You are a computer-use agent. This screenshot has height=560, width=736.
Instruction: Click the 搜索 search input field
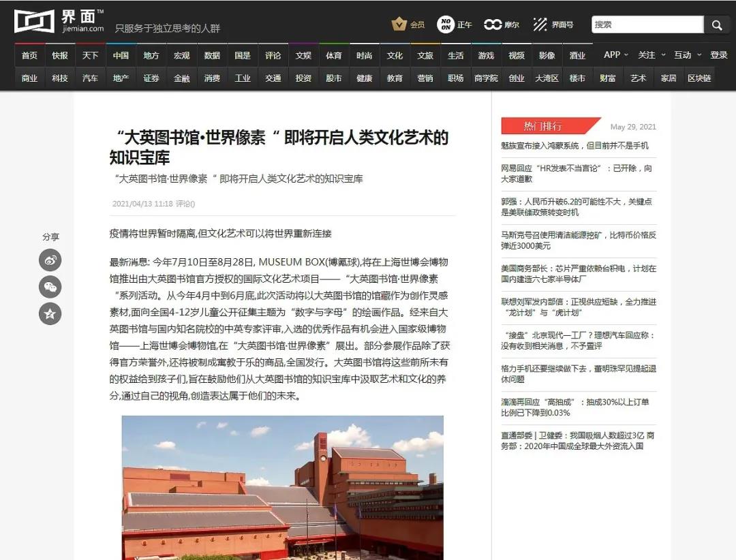click(x=648, y=25)
